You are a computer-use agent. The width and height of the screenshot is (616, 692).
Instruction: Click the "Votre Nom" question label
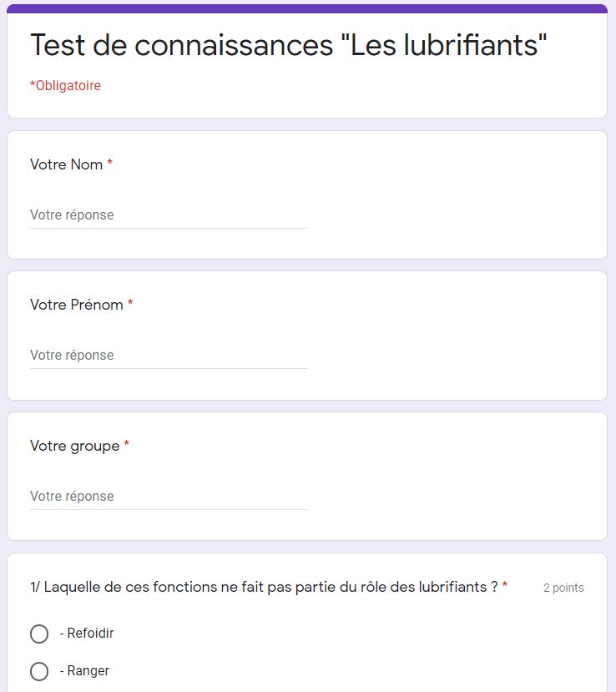66,164
